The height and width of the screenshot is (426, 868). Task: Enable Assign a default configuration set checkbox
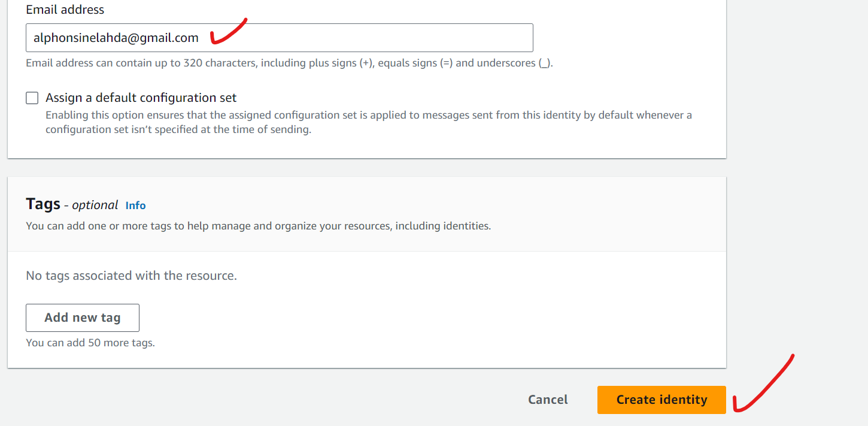pyautogui.click(x=32, y=98)
